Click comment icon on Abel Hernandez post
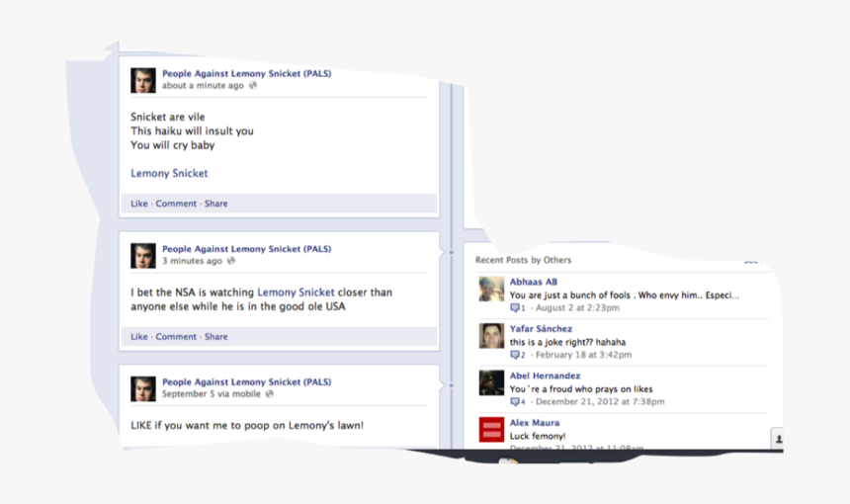The height and width of the screenshot is (504, 850). pos(515,402)
